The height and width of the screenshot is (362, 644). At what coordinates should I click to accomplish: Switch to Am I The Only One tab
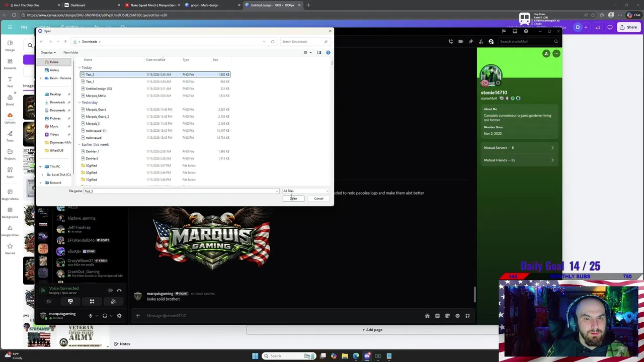30,5
